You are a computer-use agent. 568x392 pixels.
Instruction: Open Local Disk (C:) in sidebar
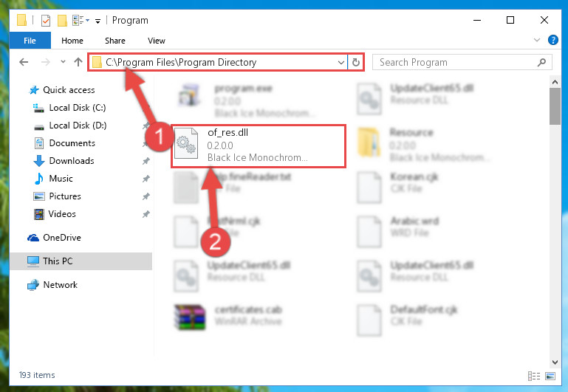(77, 108)
